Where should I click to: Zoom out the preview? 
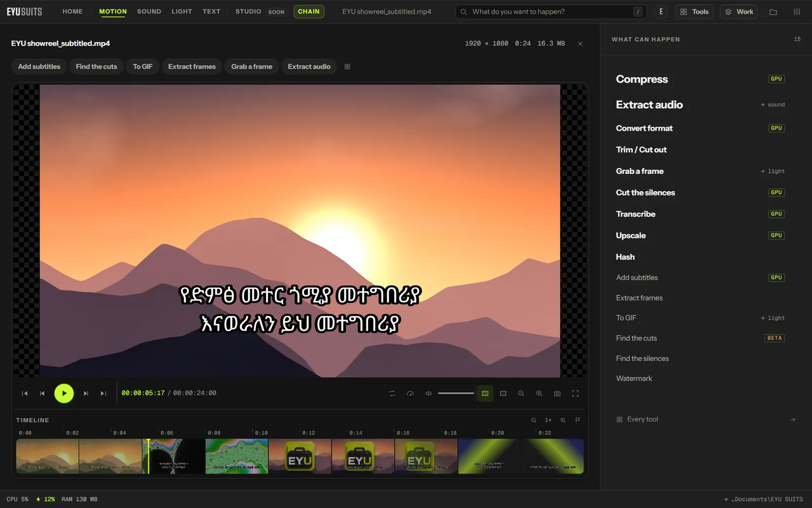click(x=521, y=393)
